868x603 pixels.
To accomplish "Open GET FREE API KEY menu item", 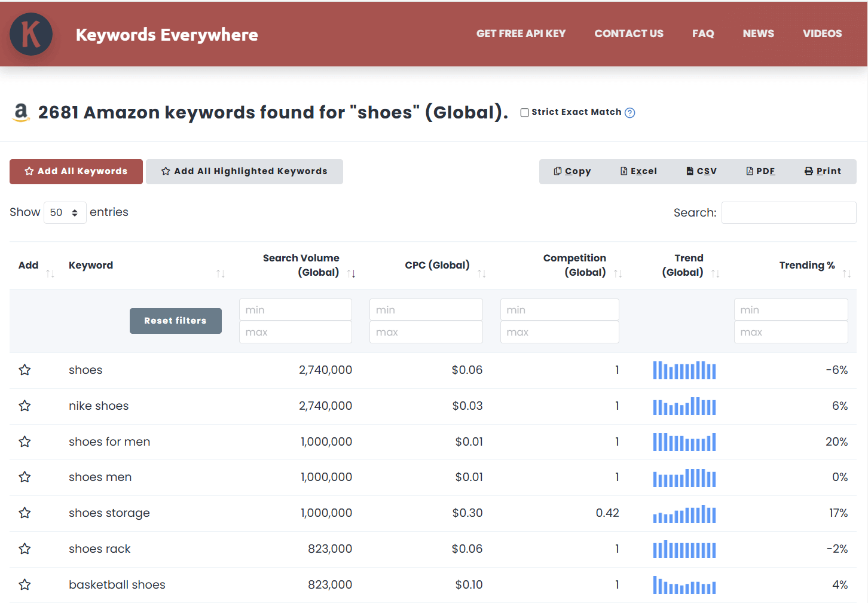I will click(521, 33).
